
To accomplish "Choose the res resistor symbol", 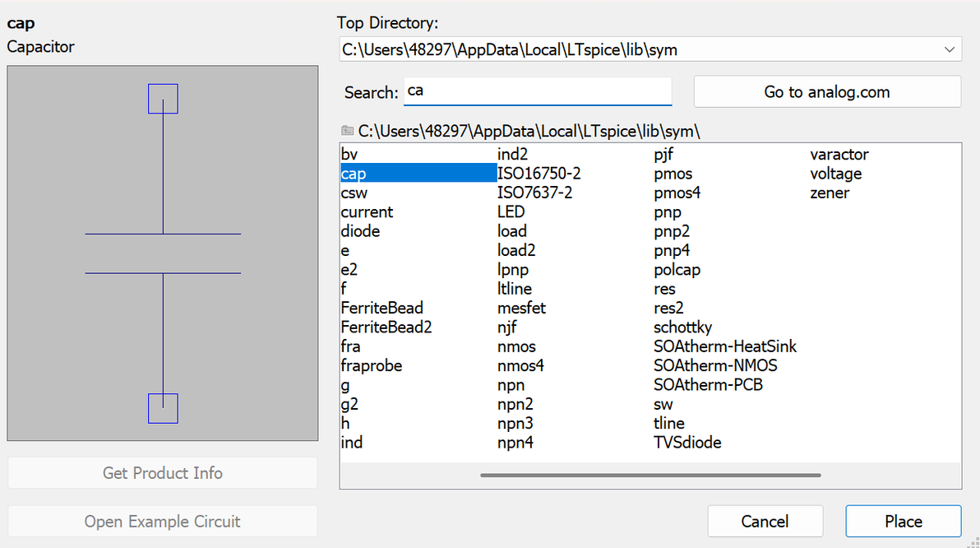I will tap(664, 289).
